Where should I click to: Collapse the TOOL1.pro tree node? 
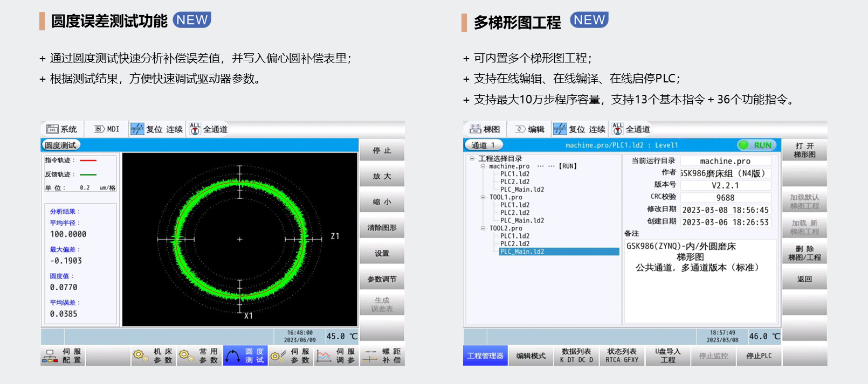pos(483,197)
